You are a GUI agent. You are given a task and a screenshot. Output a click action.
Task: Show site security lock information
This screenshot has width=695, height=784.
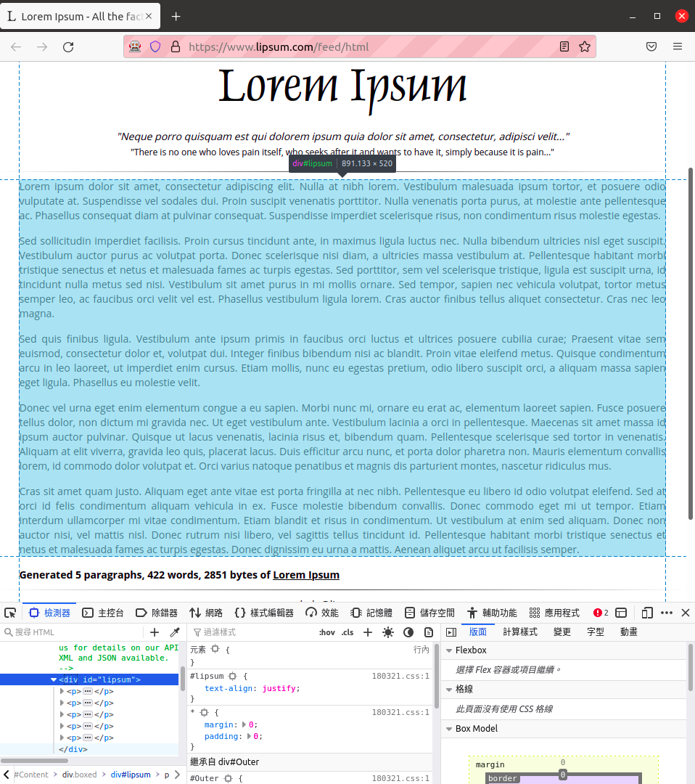176,46
